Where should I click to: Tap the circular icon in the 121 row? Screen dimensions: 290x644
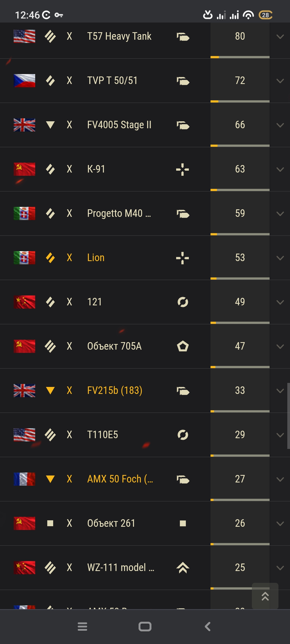coord(183,302)
